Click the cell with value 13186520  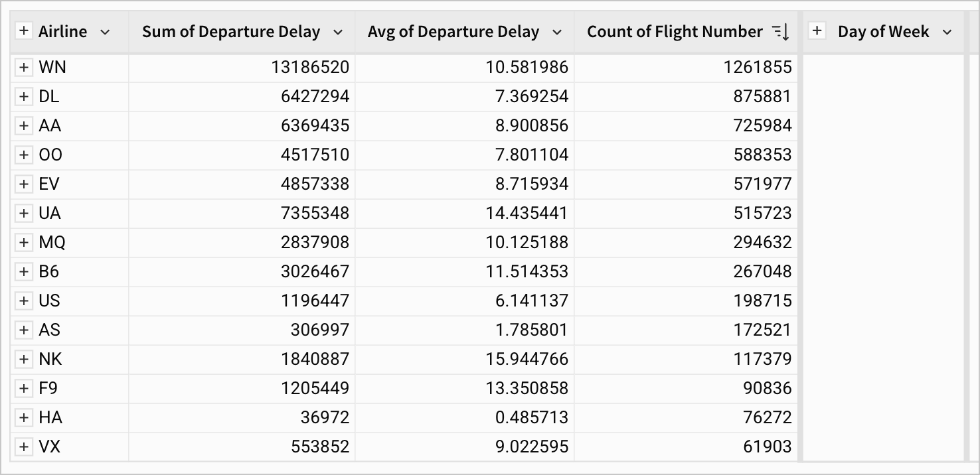310,68
